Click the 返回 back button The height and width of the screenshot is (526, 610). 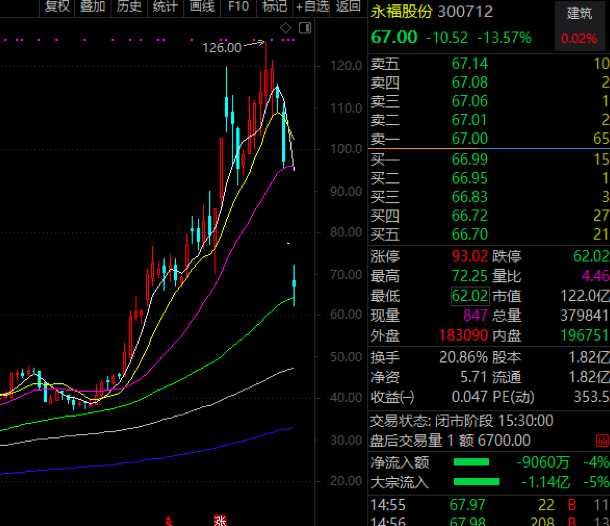tap(347, 7)
